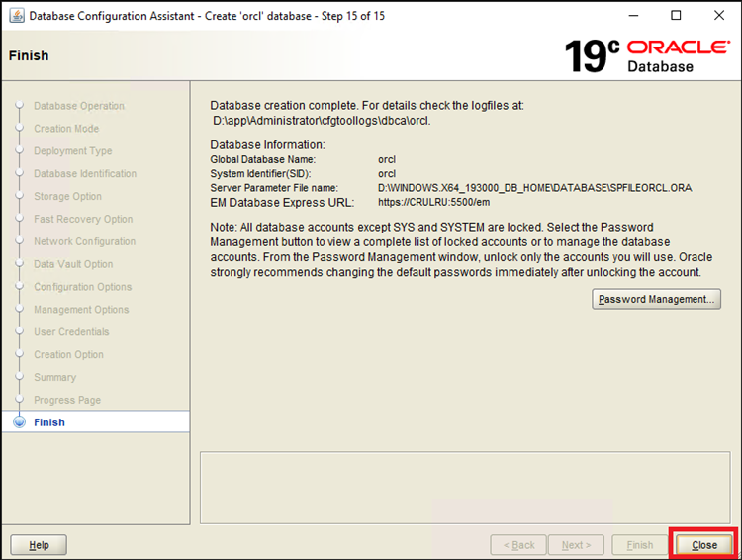Click the Server Parameter File name label
Viewport: 742px width, 560px height.
274,188
